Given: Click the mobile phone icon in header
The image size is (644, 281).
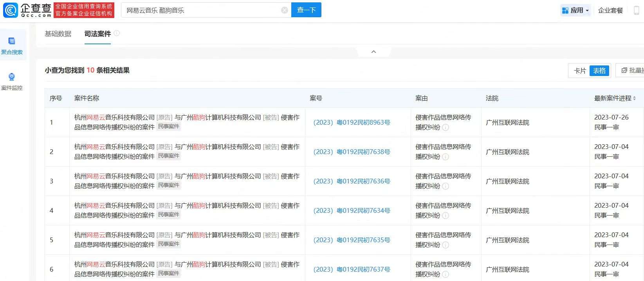Looking at the screenshot, I should click(636, 11).
